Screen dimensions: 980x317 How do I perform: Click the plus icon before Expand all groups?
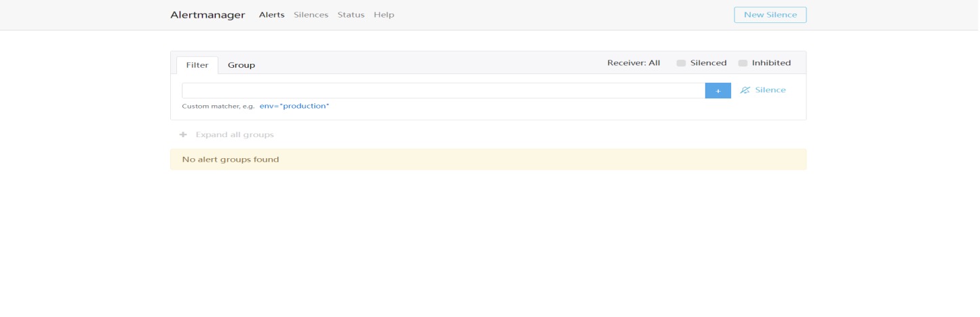click(x=183, y=135)
